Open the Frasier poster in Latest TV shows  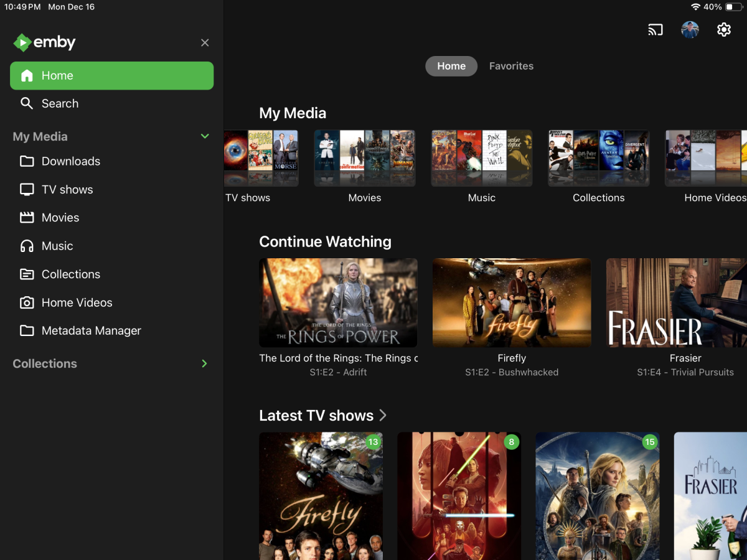[710, 496]
